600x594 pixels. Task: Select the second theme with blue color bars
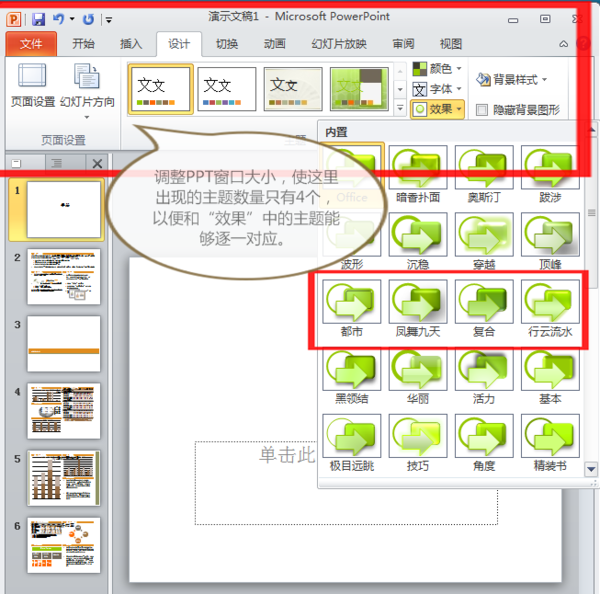(227, 89)
